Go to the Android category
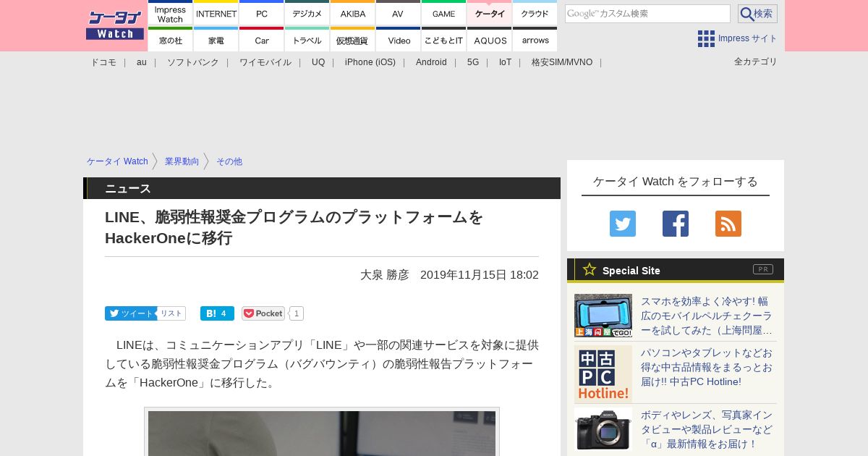 point(431,62)
